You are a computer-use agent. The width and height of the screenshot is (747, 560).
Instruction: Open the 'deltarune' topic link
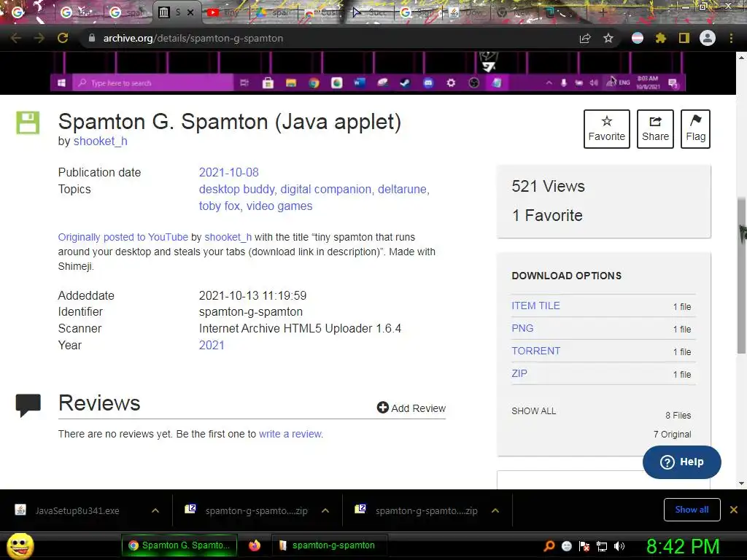[x=402, y=189]
